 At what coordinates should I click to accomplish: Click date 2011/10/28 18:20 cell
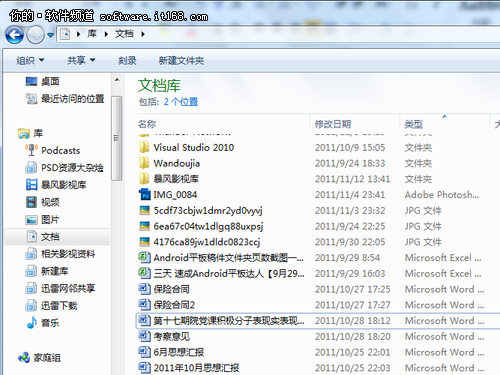[x=352, y=337]
